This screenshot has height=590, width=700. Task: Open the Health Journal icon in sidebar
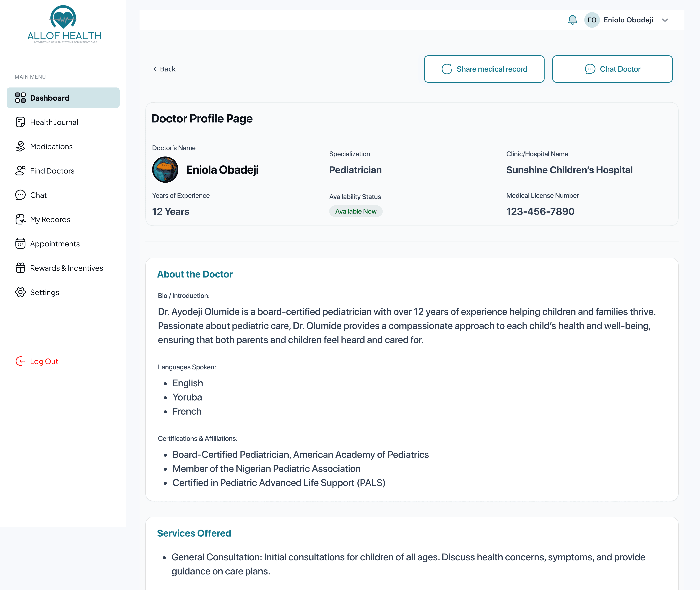(20, 122)
